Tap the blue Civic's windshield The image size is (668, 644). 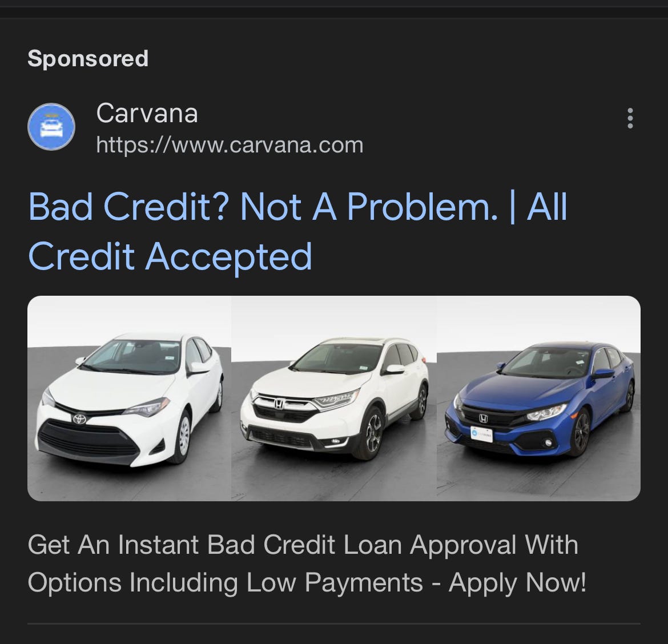tap(546, 363)
